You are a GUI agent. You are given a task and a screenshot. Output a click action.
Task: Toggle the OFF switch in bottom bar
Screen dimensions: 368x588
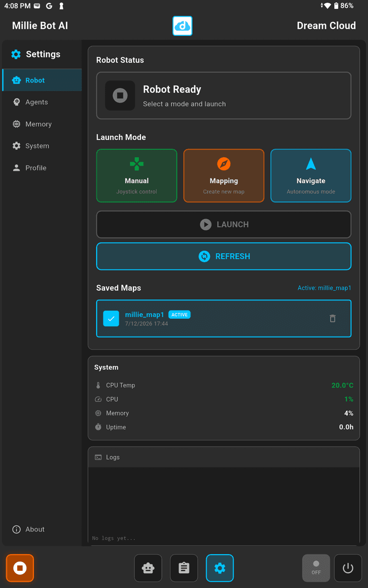316,568
